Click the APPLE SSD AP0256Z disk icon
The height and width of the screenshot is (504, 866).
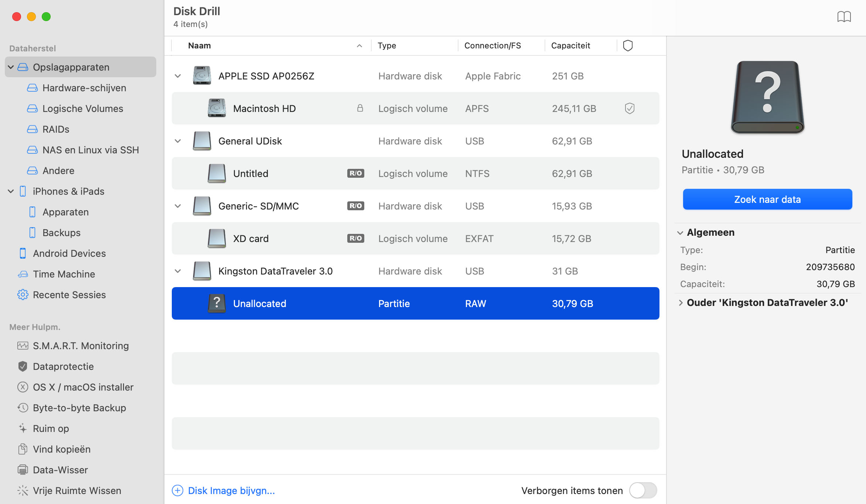point(202,76)
